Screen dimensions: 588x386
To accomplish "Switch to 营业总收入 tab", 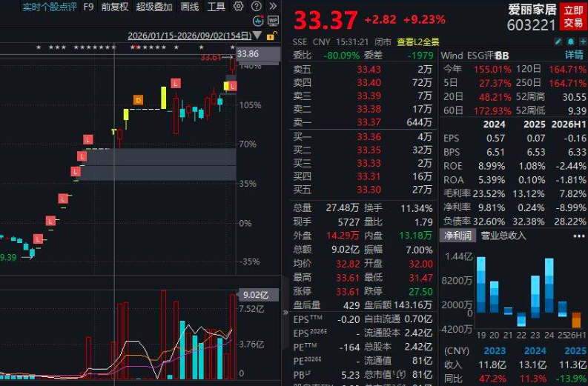I will (x=503, y=236).
